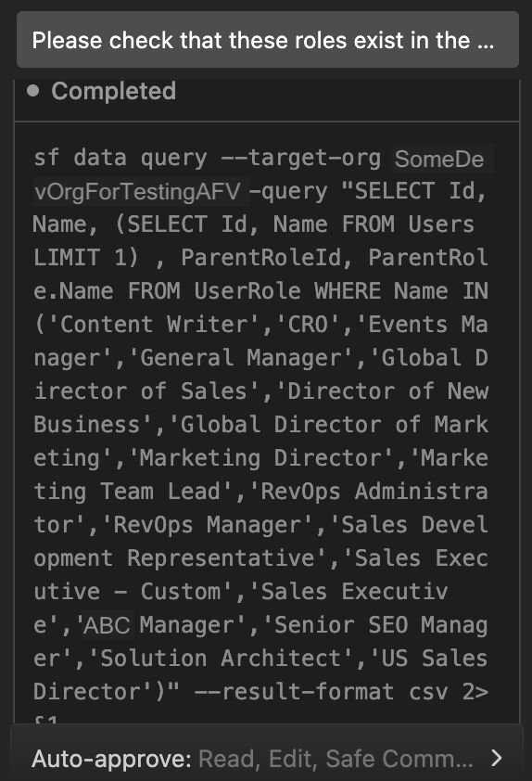Click 'General Manager' in the query

241,358
